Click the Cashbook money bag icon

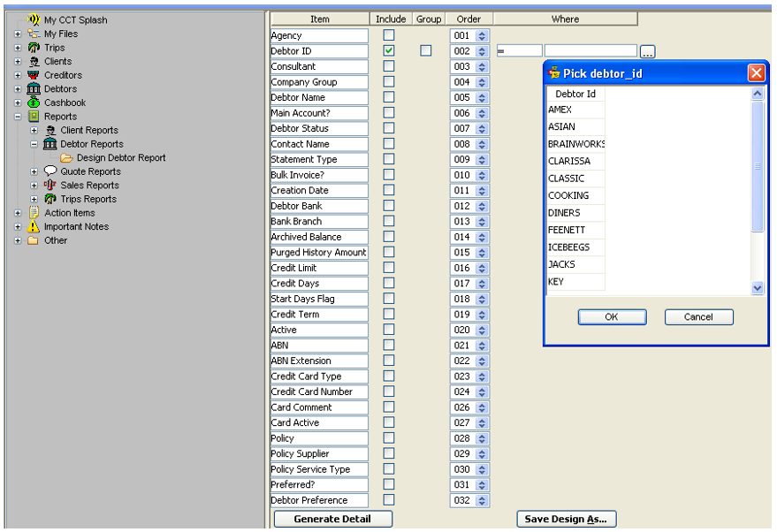[34, 103]
